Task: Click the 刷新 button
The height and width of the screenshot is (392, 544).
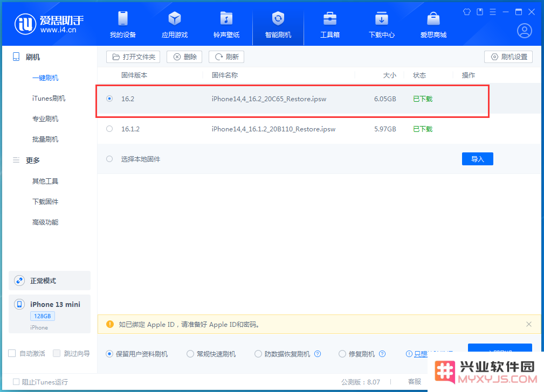Action: [x=226, y=57]
